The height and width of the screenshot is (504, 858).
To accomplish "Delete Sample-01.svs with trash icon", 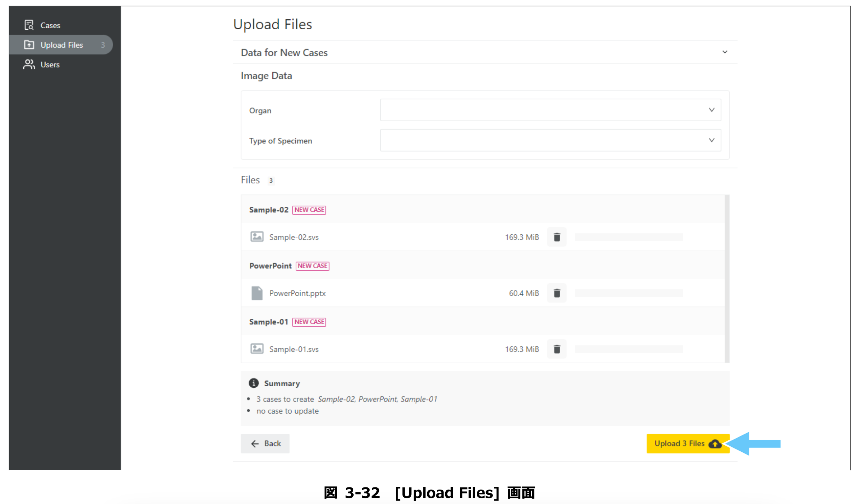I will (x=557, y=349).
